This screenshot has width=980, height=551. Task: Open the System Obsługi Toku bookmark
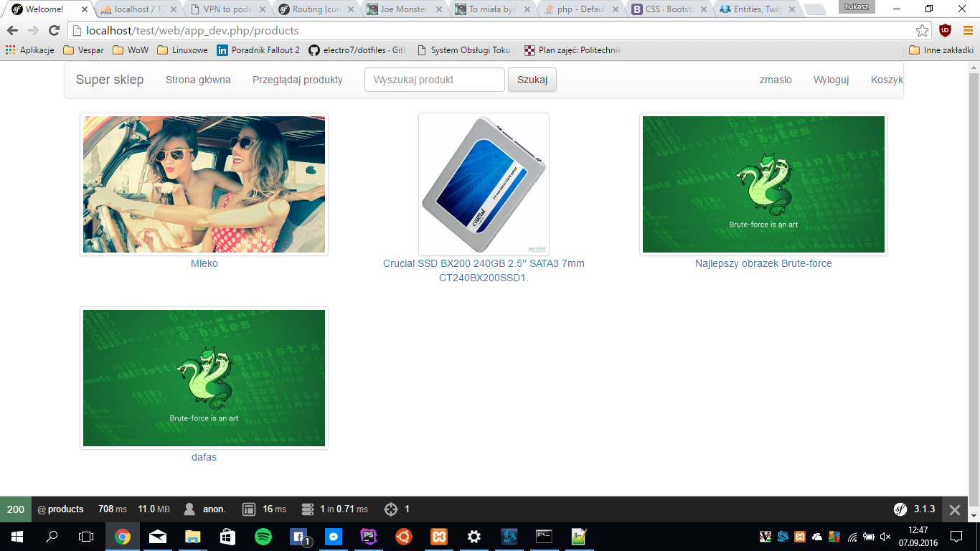[464, 50]
